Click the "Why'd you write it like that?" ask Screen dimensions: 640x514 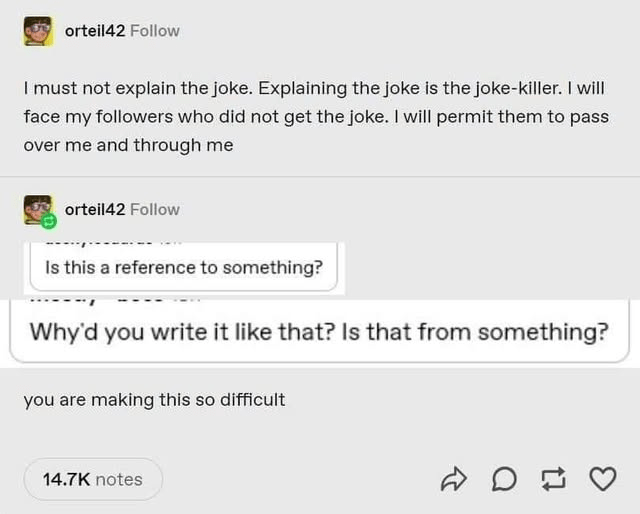pyautogui.click(x=318, y=332)
